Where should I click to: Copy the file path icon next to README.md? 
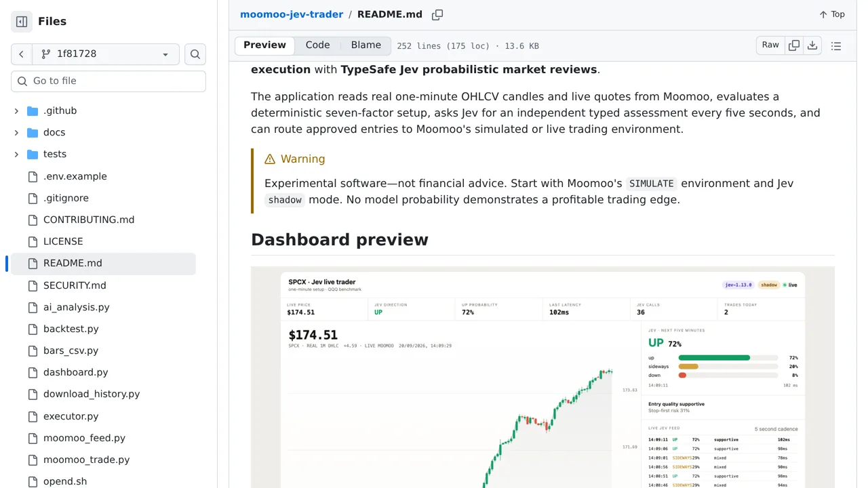(x=437, y=14)
